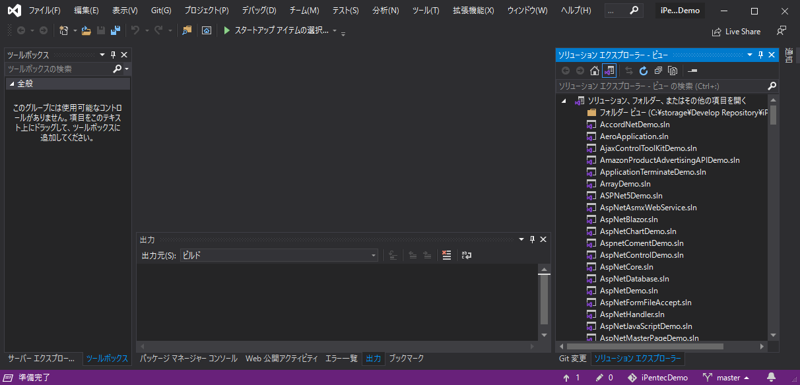Switch to パッケージ マネージャー コンソール tab
The height and width of the screenshot is (385, 800).
(x=189, y=358)
